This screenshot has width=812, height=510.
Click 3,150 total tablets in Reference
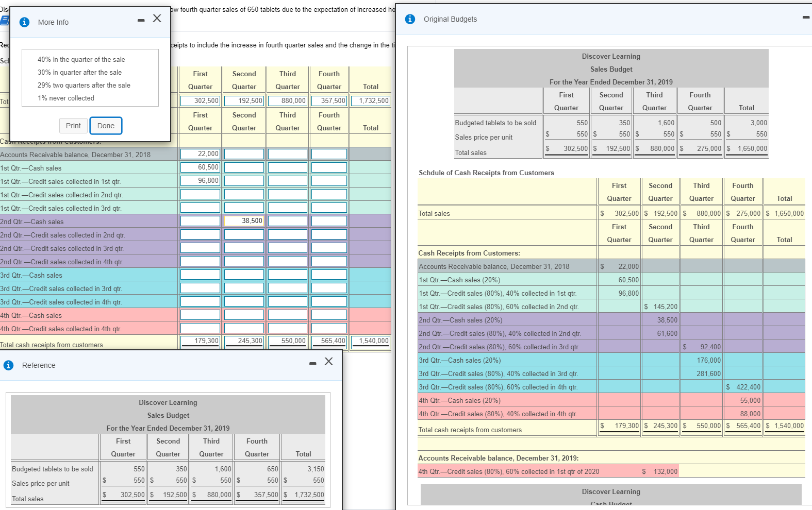pyautogui.click(x=316, y=469)
